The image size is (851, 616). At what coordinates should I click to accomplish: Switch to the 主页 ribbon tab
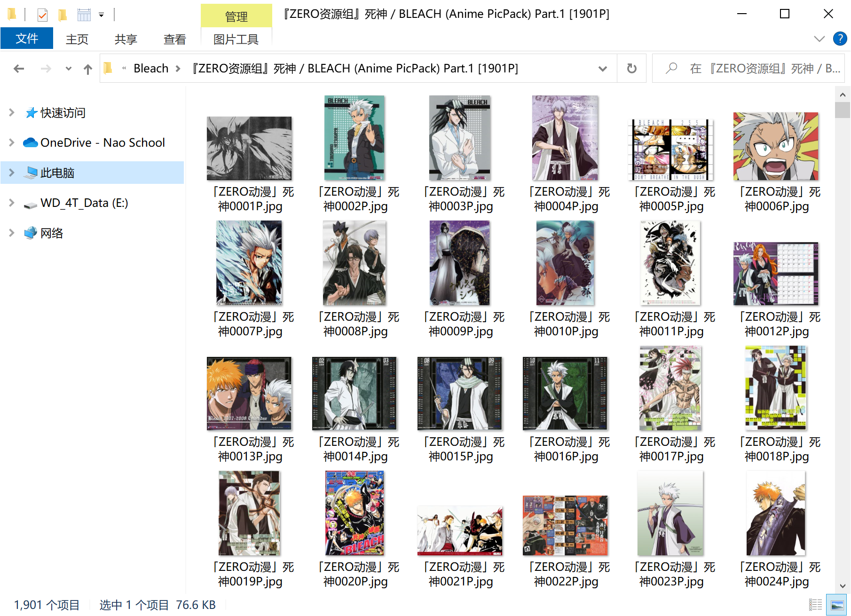coord(77,39)
